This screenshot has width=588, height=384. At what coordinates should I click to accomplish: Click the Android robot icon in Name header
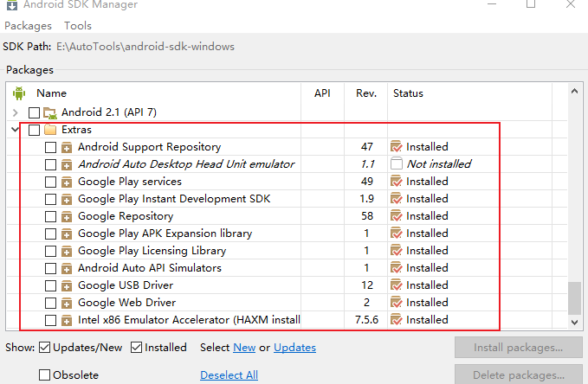click(19, 93)
